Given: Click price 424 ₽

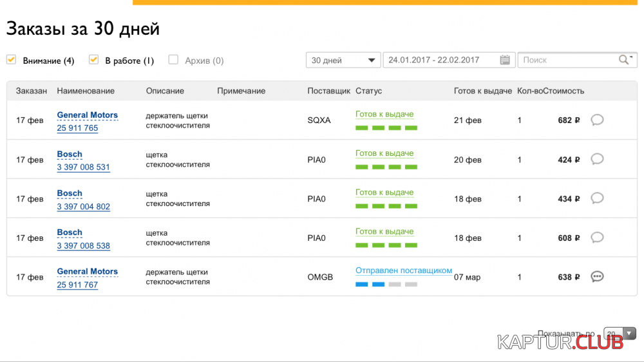Looking at the screenshot, I should click(569, 160).
